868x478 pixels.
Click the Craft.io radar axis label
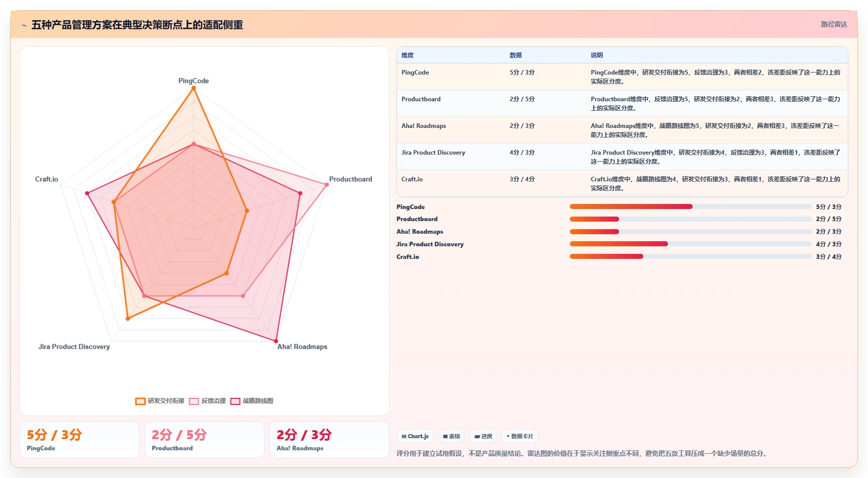pos(46,179)
